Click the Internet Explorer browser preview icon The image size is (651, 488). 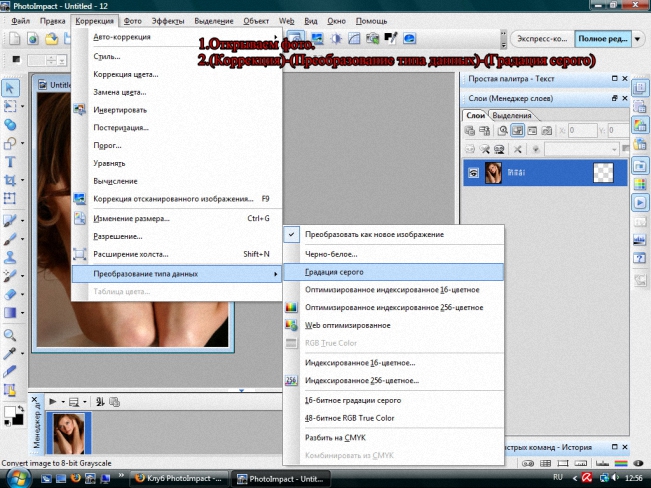point(409,39)
